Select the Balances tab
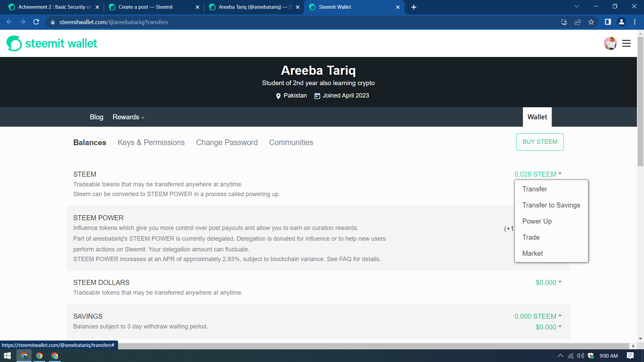The width and height of the screenshot is (644, 362). [90, 142]
